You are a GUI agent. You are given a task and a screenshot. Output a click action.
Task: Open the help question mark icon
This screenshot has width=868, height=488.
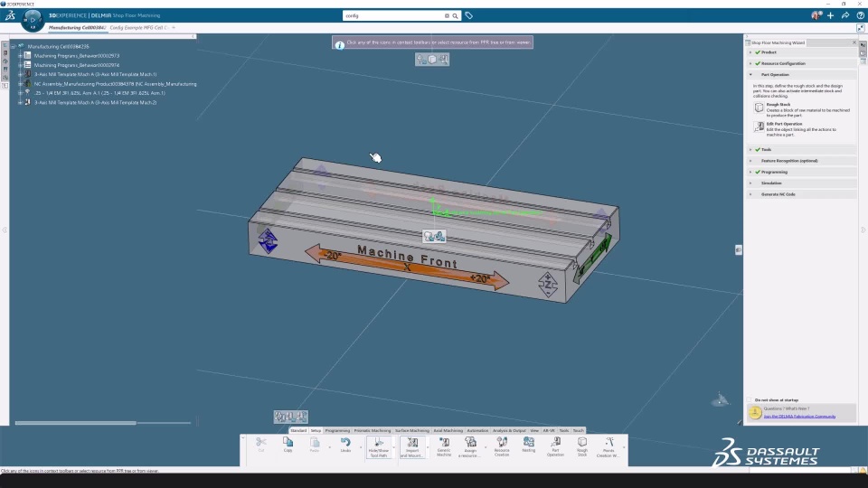pyautogui.click(x=860, y=15)
